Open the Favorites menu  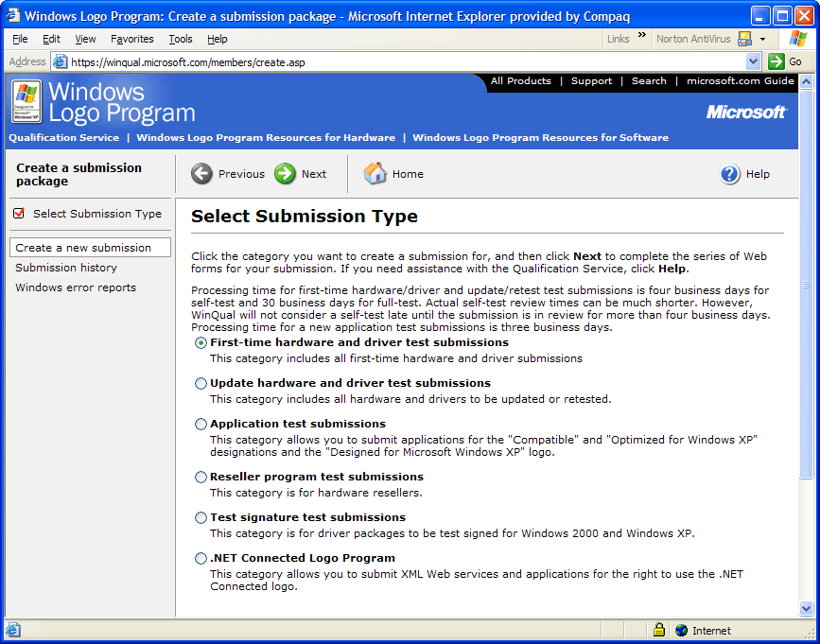tap(131, 39)
